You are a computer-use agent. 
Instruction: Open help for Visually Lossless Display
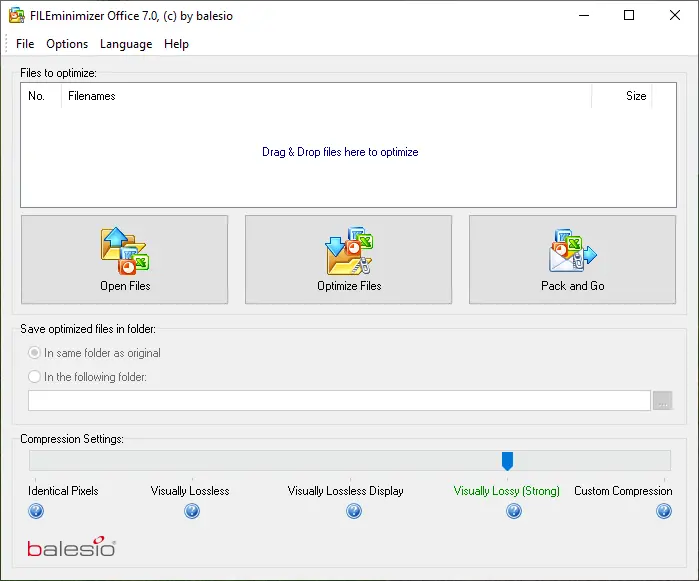(x=354, y=511)
